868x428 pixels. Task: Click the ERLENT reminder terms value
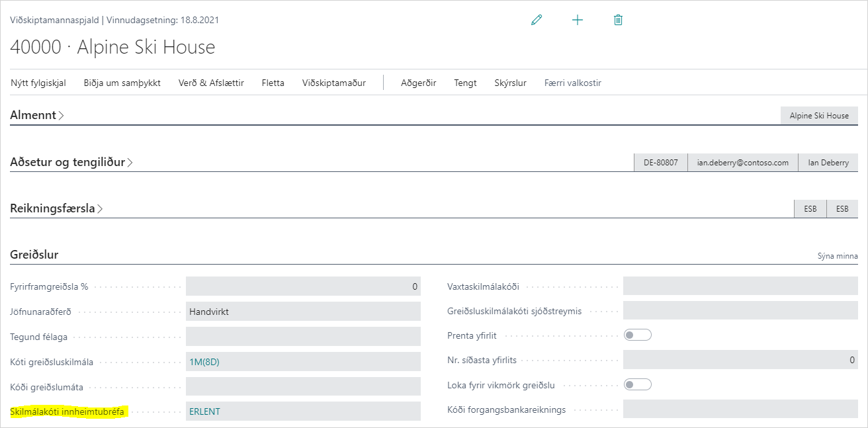[204, 411]
